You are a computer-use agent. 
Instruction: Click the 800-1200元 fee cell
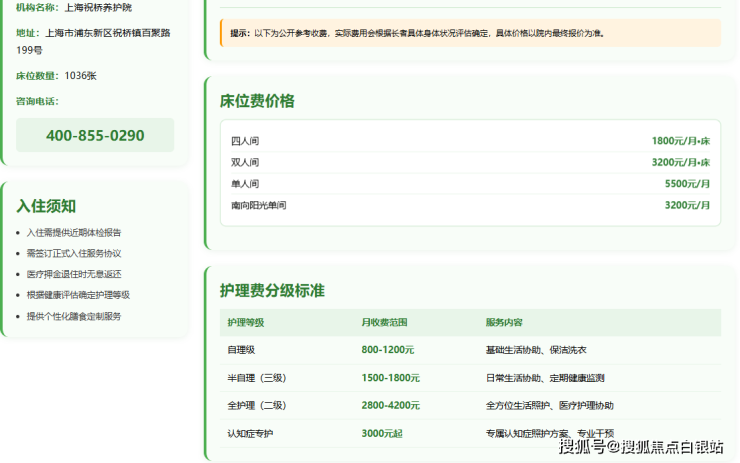pyautogui.click(x=387, y=350)
